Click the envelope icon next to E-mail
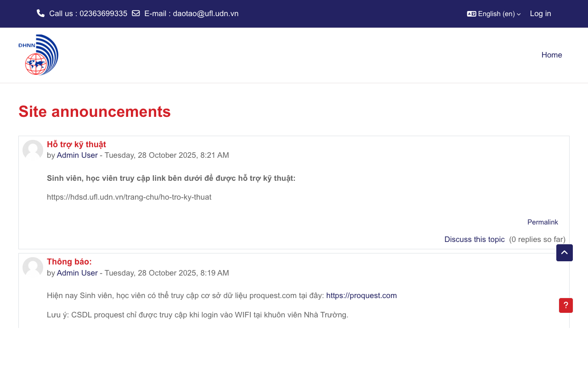 click(135, 13)
